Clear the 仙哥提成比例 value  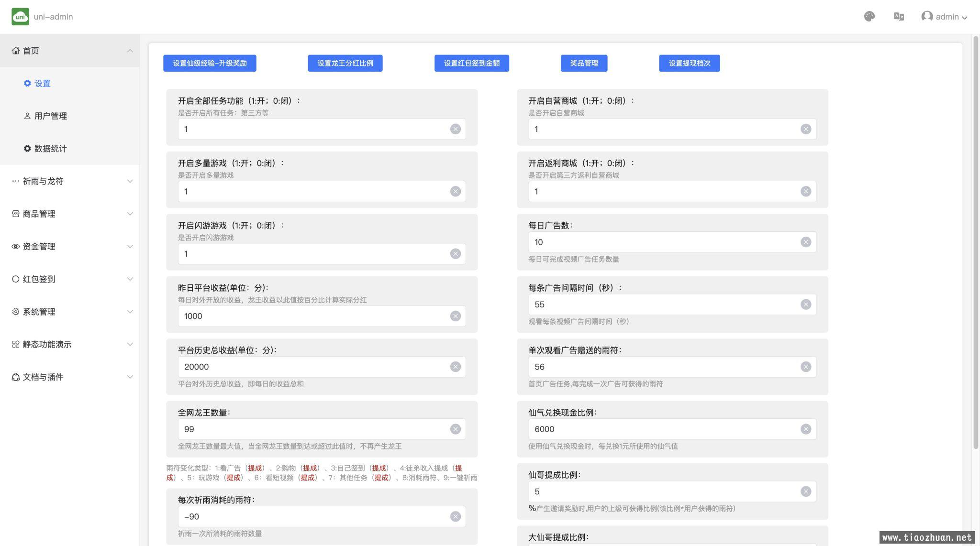[x=806, y=491]
